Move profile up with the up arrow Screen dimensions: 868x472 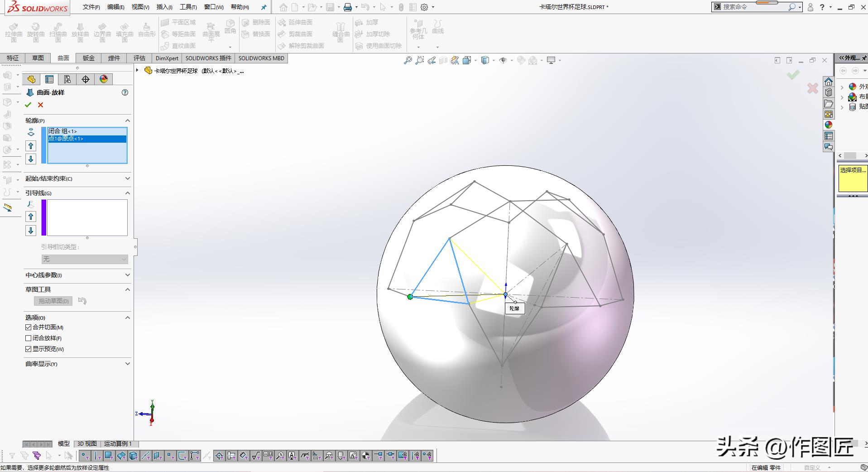[31, 146]
